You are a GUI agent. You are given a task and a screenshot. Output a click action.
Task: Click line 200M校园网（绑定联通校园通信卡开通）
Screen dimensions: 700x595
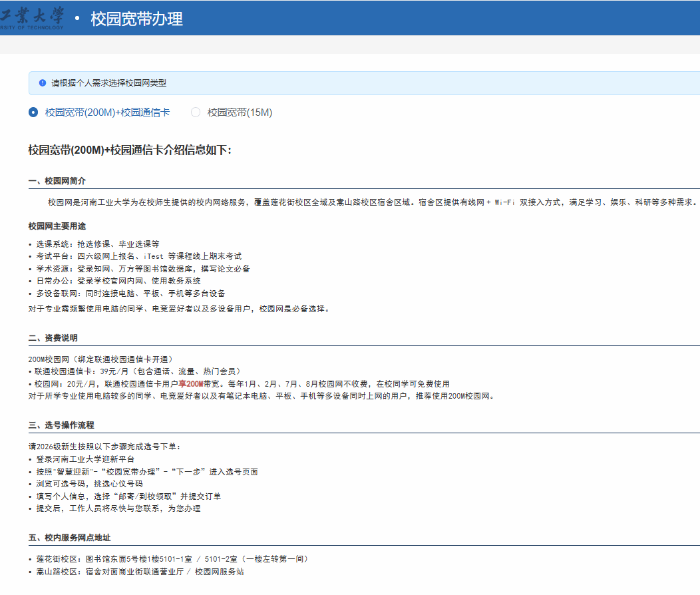102,359
